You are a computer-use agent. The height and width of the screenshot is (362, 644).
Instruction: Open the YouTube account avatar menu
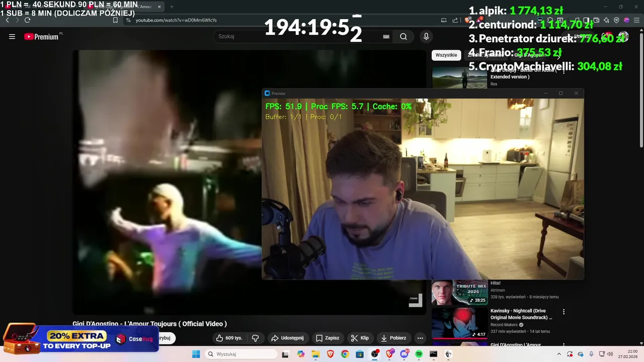(623, 37)
